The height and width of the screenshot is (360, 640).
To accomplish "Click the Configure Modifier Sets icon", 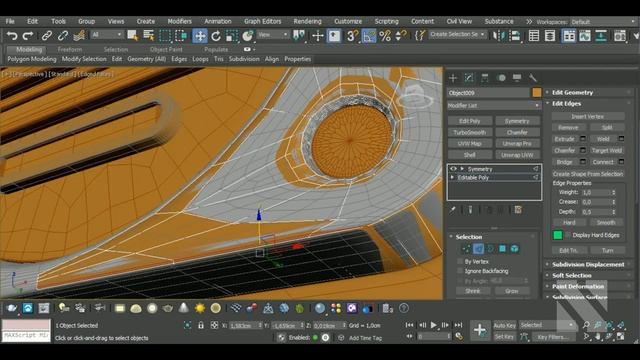I will coord(518,210).
